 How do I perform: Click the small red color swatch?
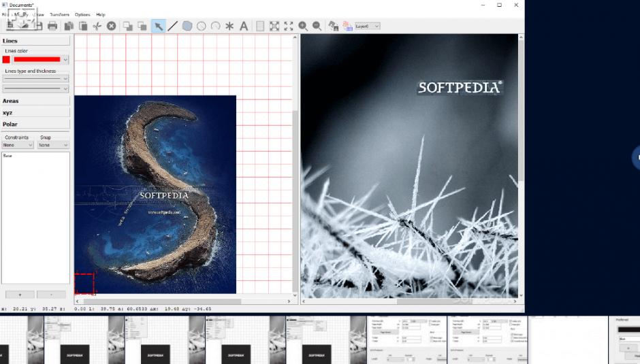click(6, 60)
